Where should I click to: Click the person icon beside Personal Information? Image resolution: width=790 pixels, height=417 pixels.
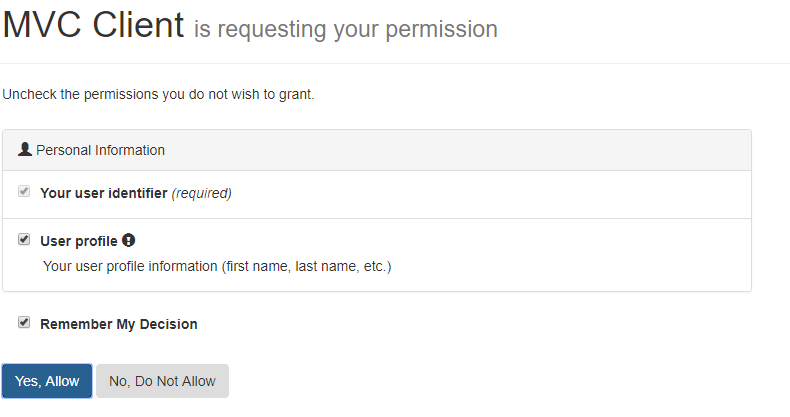pyautogui.click(x=25, y=149)
